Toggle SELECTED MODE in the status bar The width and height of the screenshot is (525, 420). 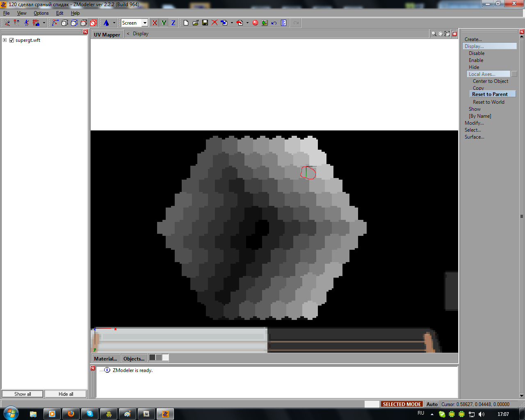click(x=402, y=404)
